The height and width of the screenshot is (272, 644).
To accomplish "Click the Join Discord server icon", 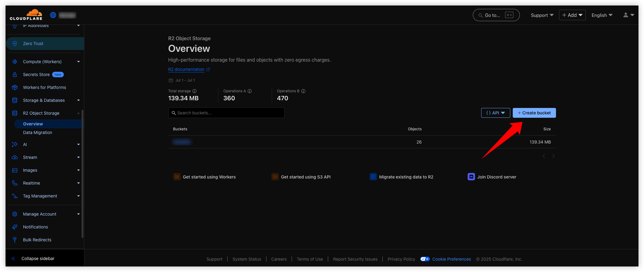I will [471, 177].
